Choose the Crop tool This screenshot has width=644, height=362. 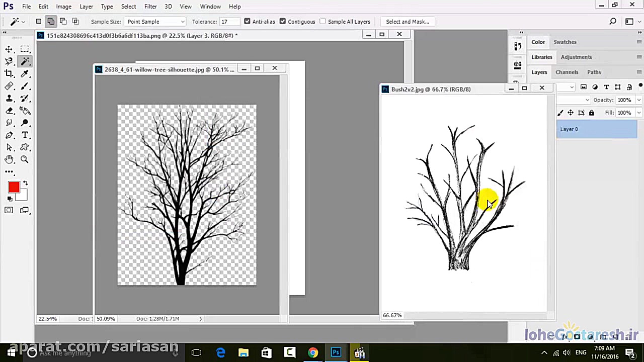point(9,74)
